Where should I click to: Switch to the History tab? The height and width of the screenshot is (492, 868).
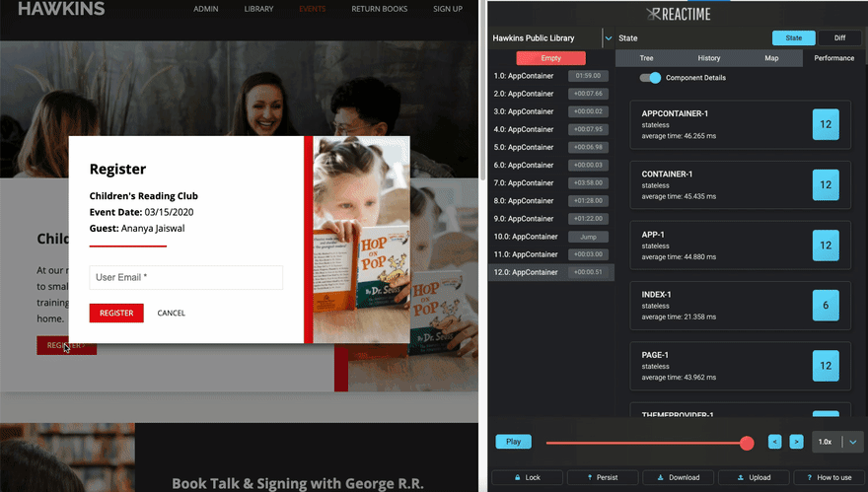coord(708,58)
